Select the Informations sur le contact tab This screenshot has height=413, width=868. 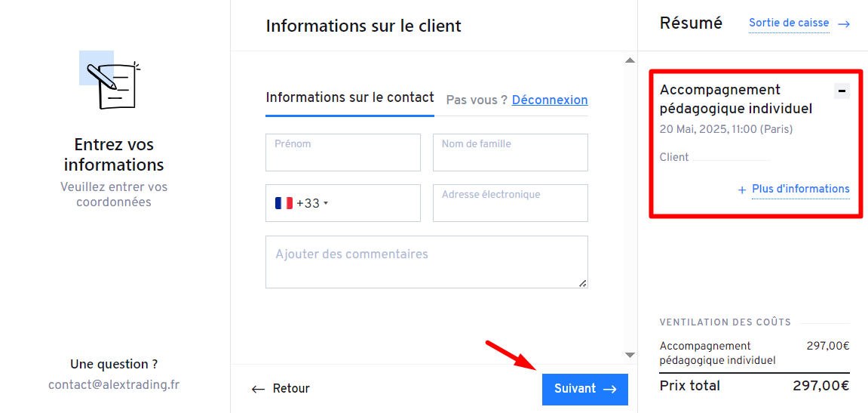click(x=350, y=97)
